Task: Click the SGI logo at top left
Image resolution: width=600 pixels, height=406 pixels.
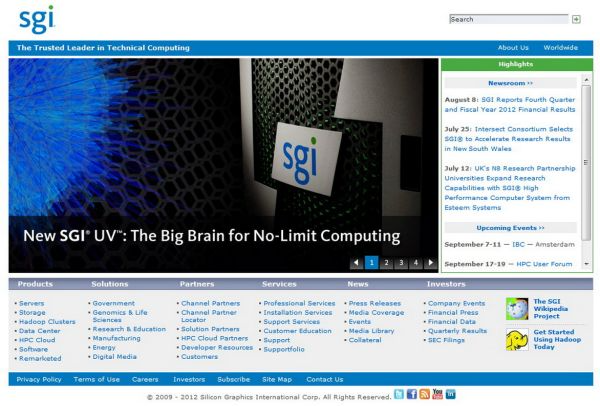Action: click(x=37, y=20)
